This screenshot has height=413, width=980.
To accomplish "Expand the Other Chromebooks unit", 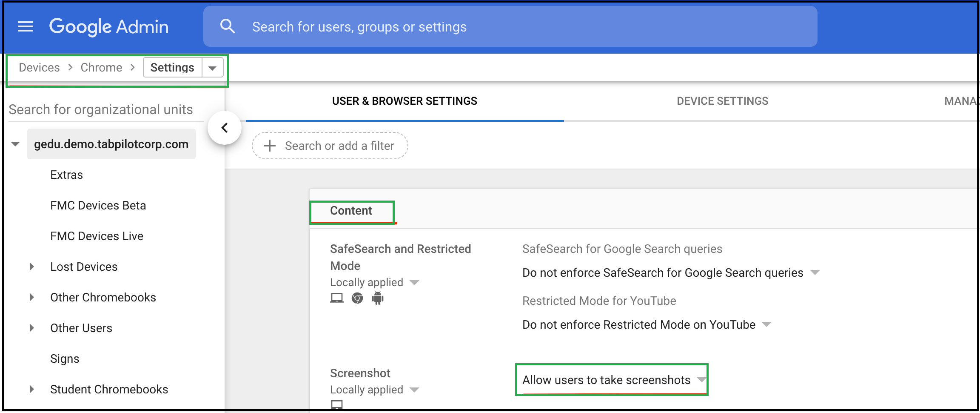I will (x=31, y=297).
